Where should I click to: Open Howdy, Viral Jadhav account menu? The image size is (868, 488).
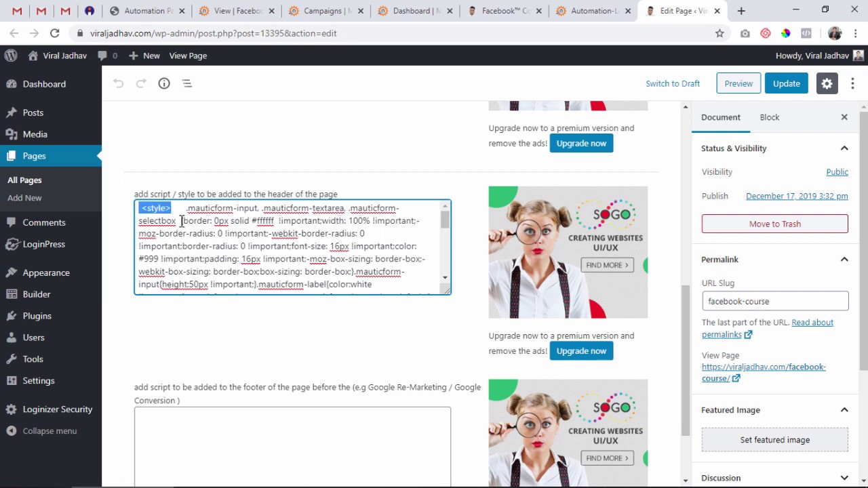point(819,56)
